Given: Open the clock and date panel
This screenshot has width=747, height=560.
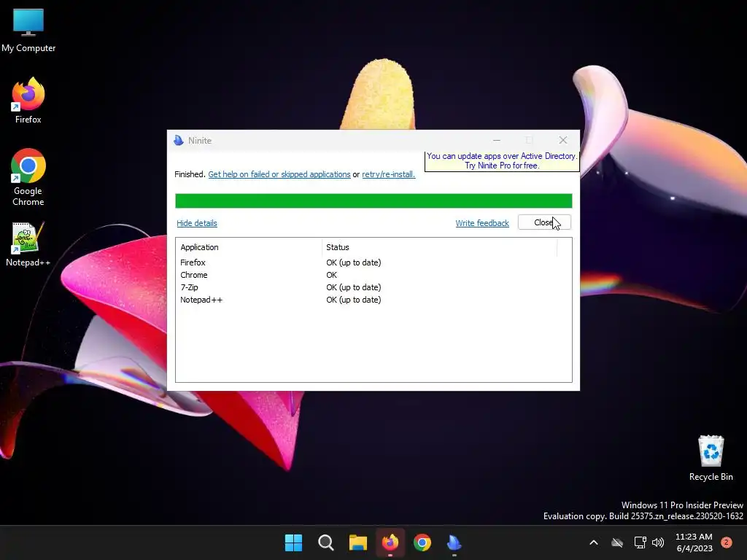Looking at the screenshot, I should (694, 542).
